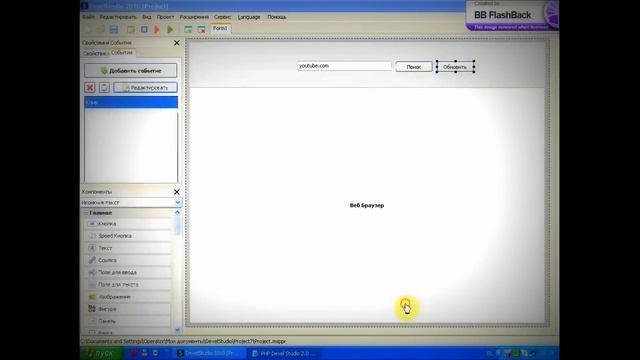The image size is (640, 360).
Task: Open the Редактировать menu
Action: (118, 17)
